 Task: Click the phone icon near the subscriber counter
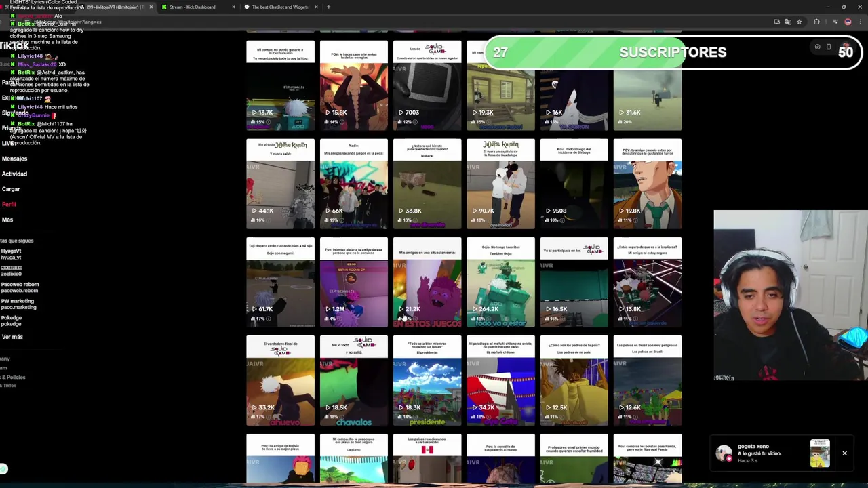coord(828,47)
